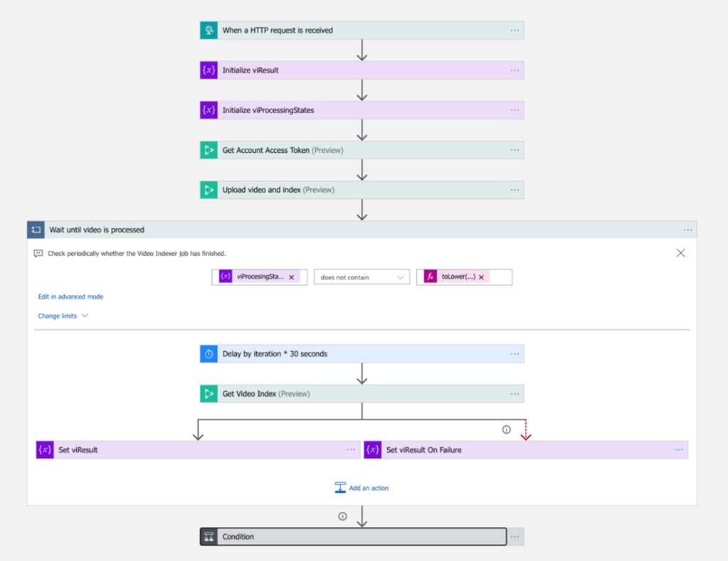Remove the toLower(...) expression token
The image size is (728, 561).
[x=482, y=277]
